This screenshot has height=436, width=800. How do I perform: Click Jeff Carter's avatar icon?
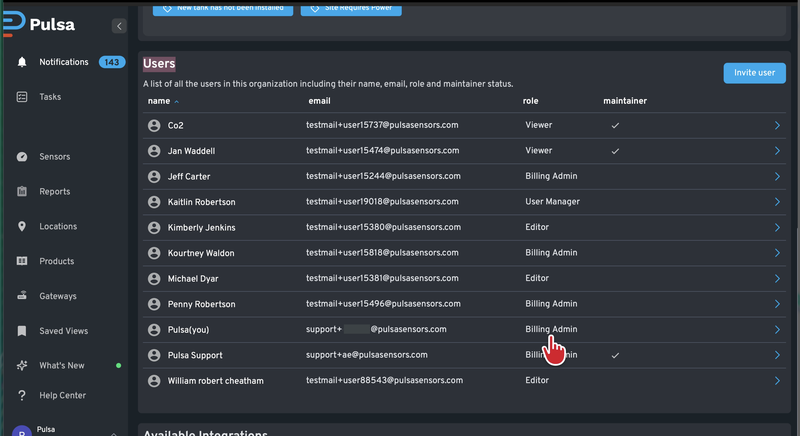(x=154, y=176)
